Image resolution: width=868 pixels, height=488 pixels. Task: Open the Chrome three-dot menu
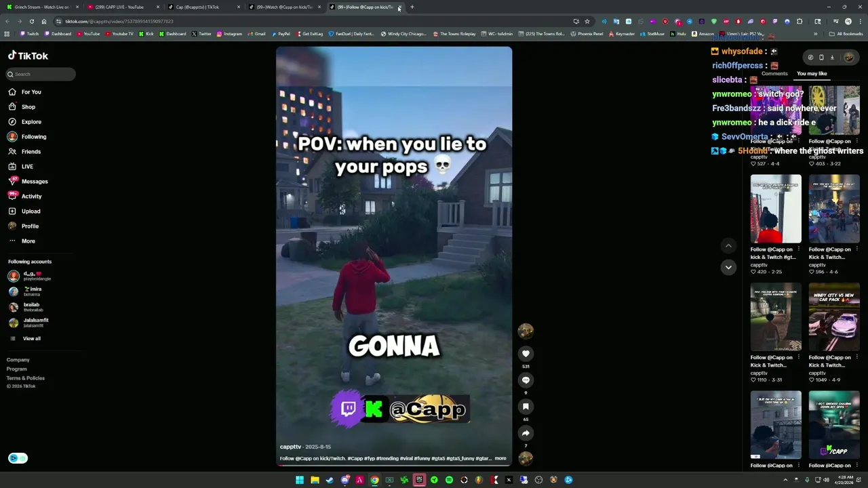point(860,21)
